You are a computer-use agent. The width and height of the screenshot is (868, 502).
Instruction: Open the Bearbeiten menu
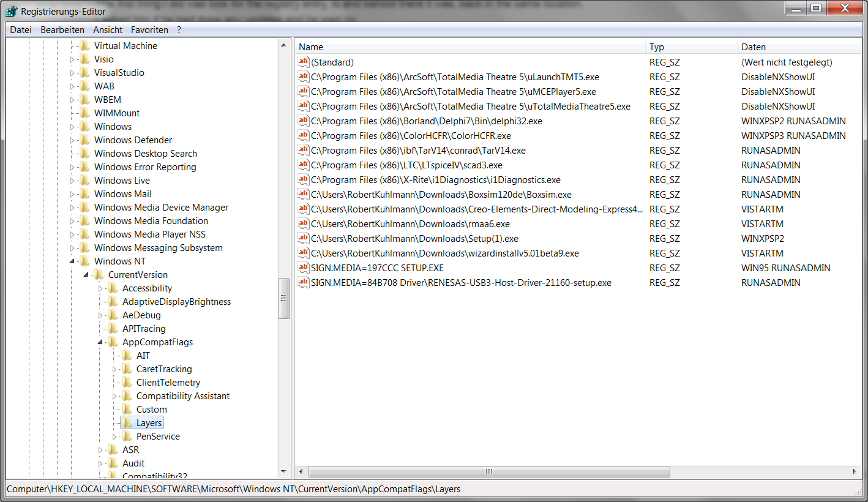tap(62, 29)
